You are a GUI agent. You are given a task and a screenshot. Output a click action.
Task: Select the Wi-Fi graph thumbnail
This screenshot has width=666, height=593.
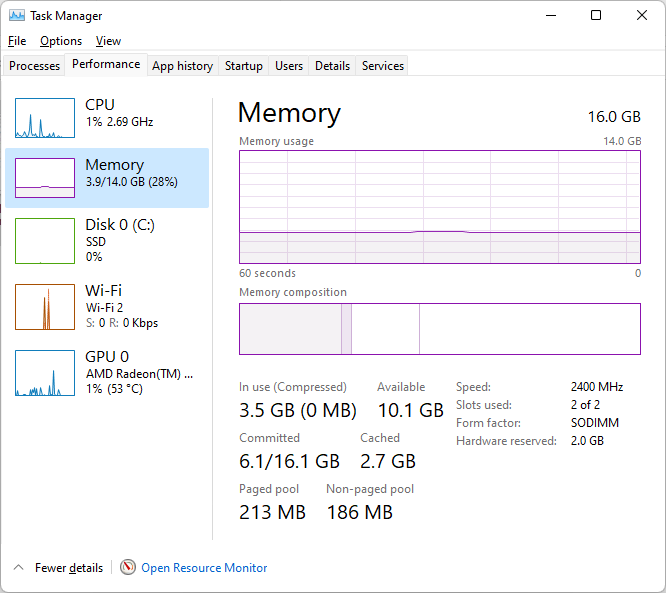[45, 307]
